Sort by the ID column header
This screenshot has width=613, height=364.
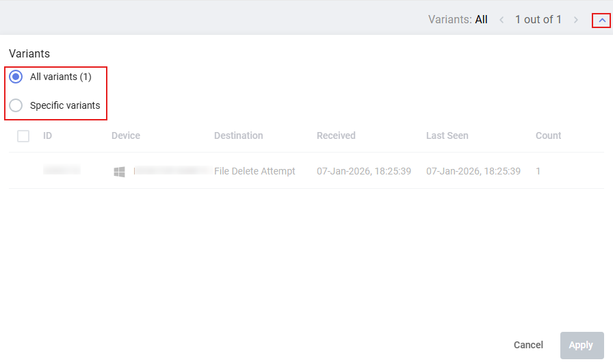point(48,136)
